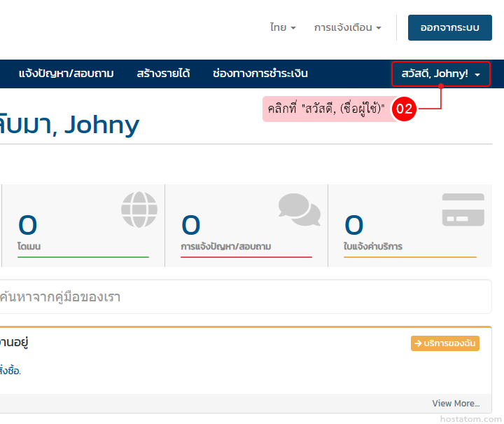This screenshot has height=424, width=504.
Task: Select แจ้งปัญหา/สอบถาม in the navigation bar
Action: tap(66, 74)
